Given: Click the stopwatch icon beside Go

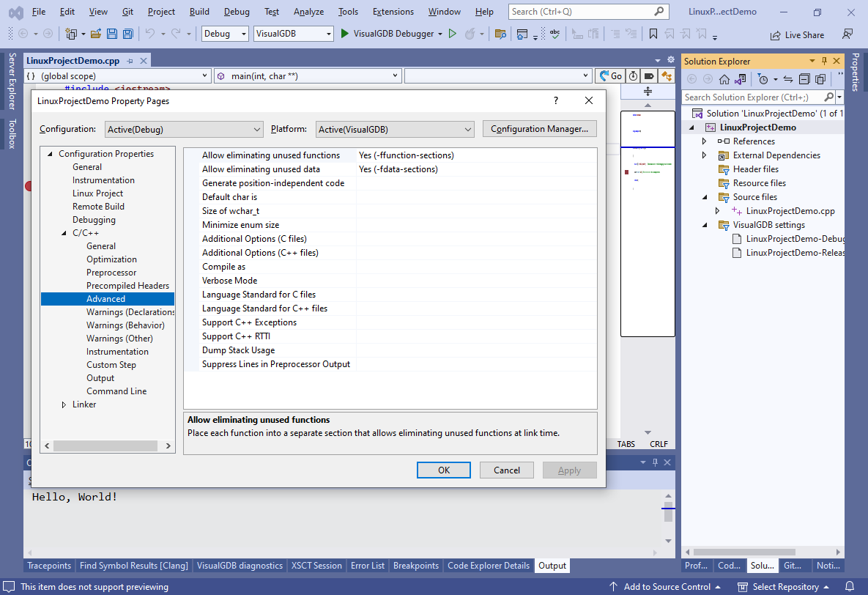Looking at the screenshot, I should pyautogui.click(x=634, y=76).
